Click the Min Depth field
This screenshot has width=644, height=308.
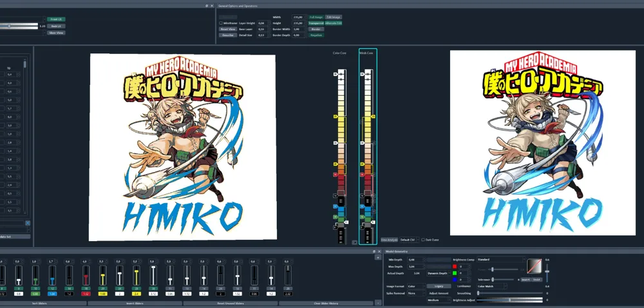click(416, 260)
